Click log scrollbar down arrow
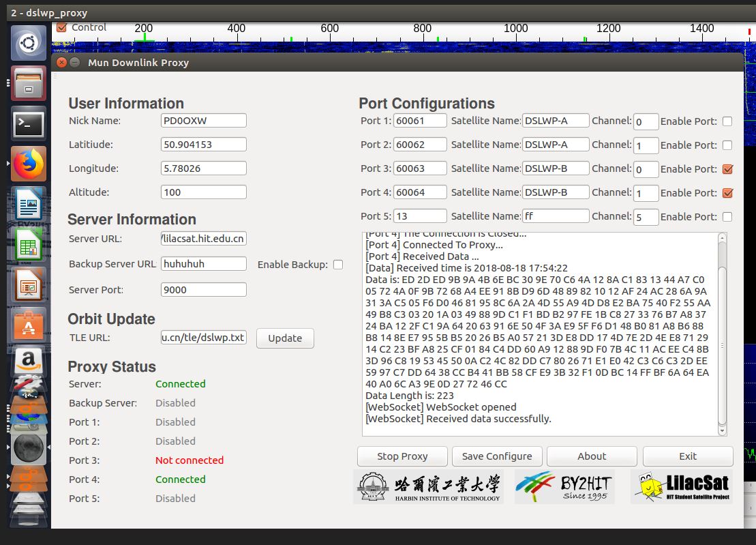This screenshot has height=545, width=756. point(722,430)
